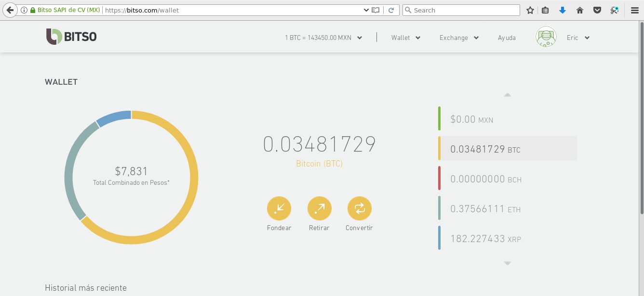The image size is (644, 296).
Task: Click the Retirar withdraw icon
Action: click(319, 208)
